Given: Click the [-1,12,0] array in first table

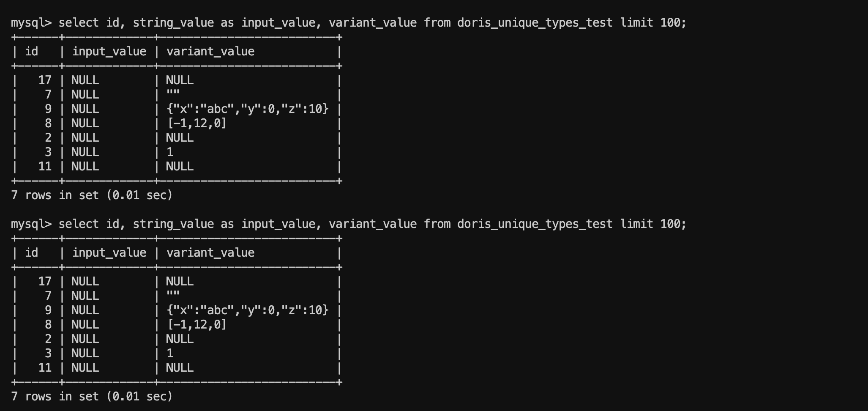Looking at the screenshot, I should (197, 123).
